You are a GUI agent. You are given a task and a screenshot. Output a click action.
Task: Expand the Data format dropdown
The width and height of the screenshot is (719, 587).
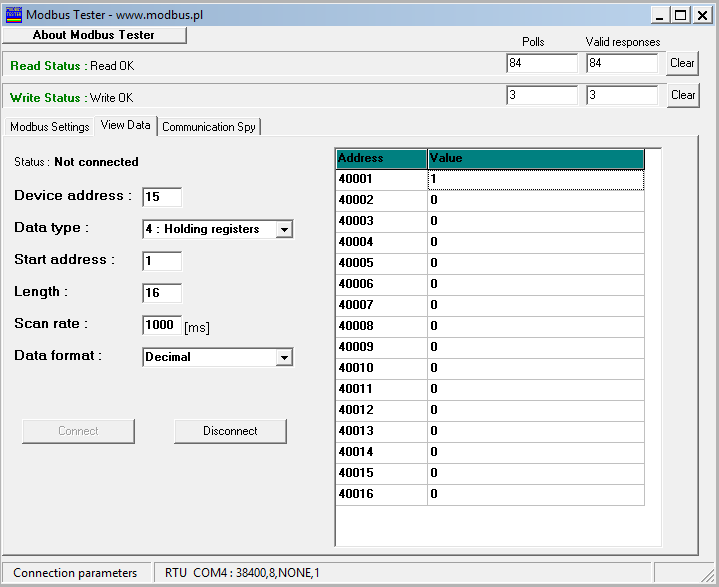click(x=284, y=357)
